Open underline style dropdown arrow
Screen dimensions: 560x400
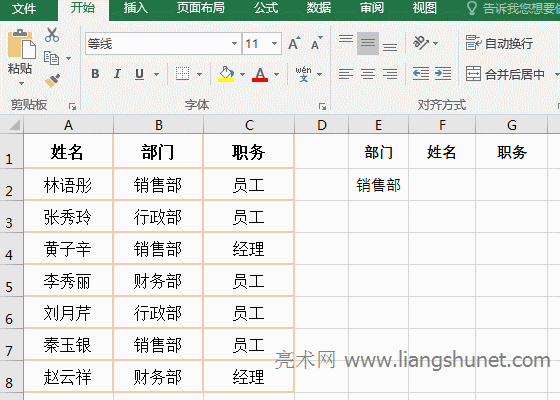(x=156, y=74)
